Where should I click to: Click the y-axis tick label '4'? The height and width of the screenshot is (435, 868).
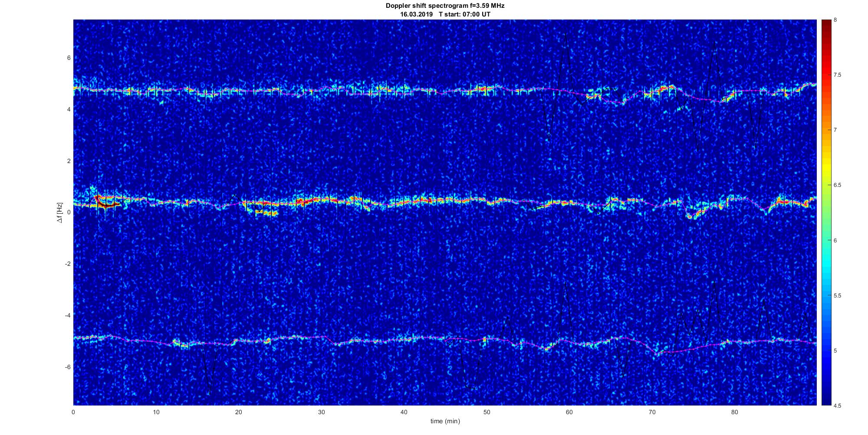point(69,109)
